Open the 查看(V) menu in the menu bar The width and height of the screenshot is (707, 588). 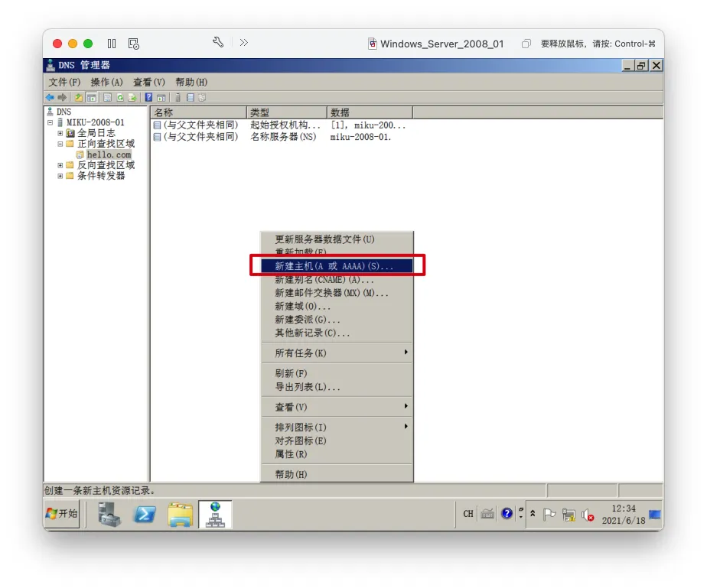pyautogui.click(x=148, y=82)
